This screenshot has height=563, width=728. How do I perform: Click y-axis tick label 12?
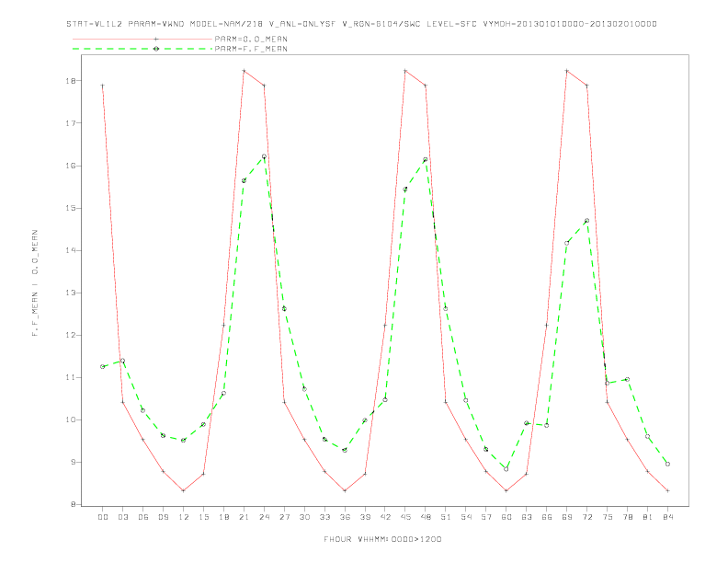point(73,335)
